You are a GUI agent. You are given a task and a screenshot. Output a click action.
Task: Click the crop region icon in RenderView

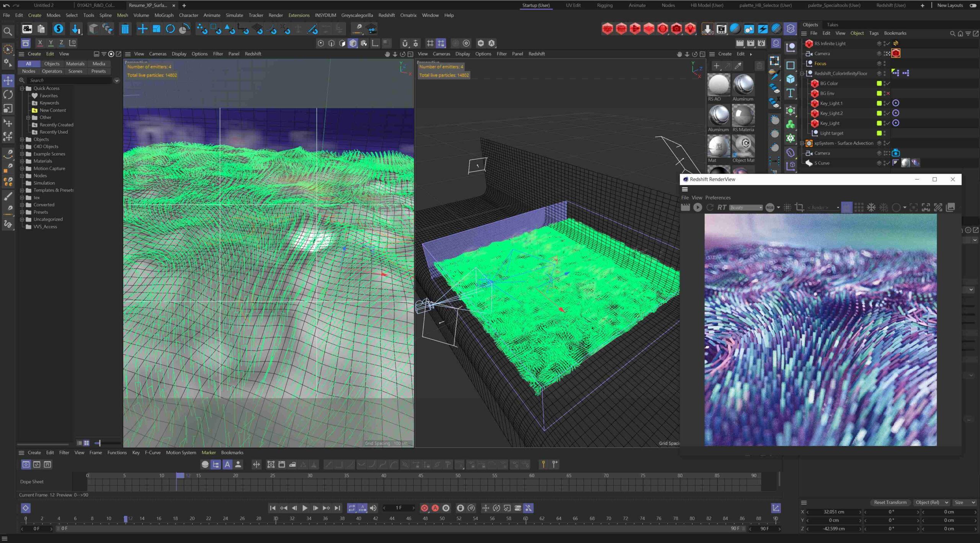point(799,207)
